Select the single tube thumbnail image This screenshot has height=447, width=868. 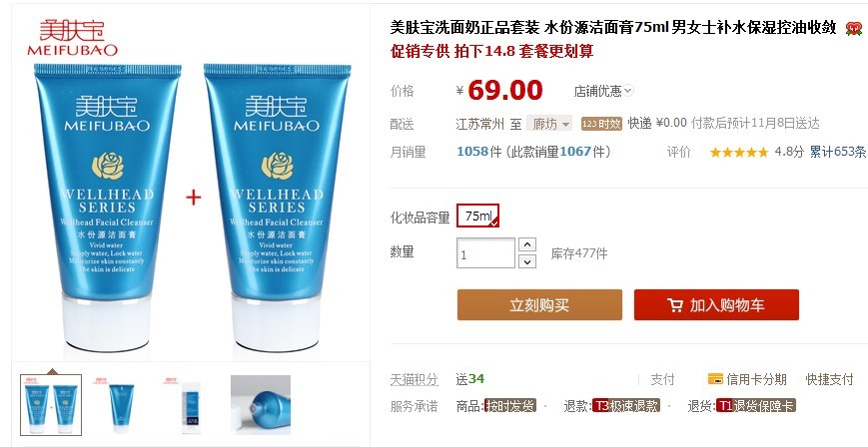click(121, 405)
